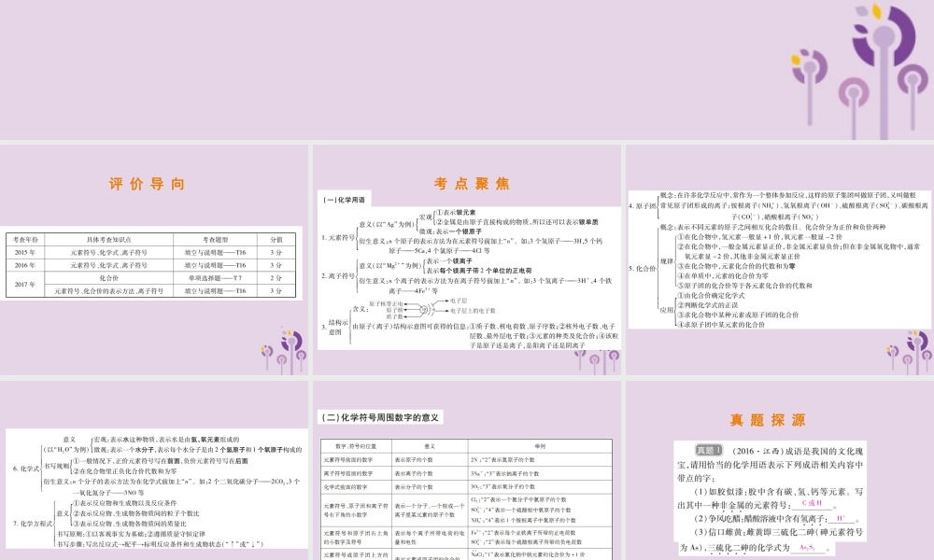Select the blank purple title slide at top
The image size is (934, 560).
[467, 70]
